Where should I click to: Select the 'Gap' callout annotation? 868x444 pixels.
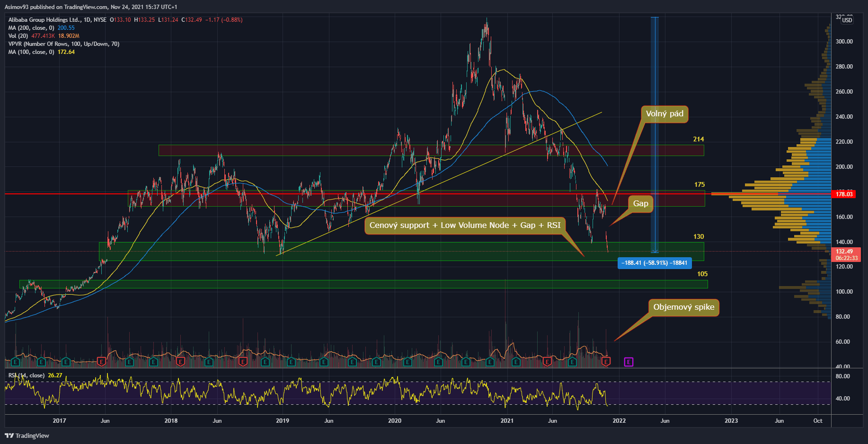coord(640,204)
